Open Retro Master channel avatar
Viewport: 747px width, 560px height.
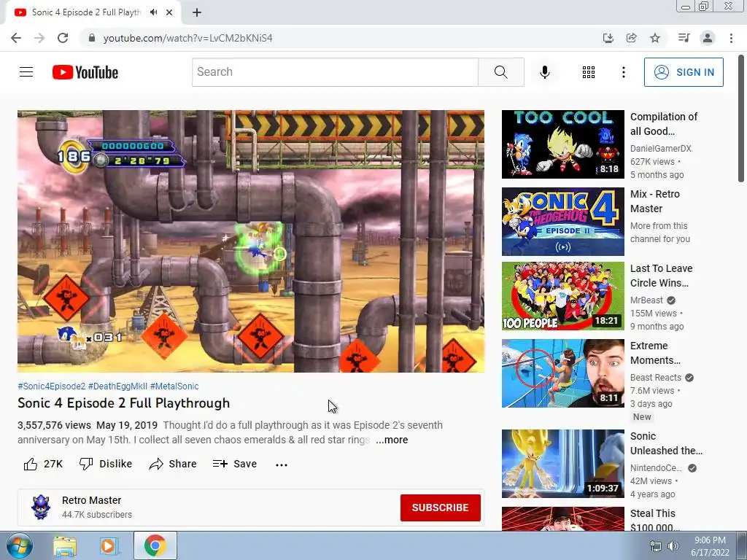click(41, 507)
